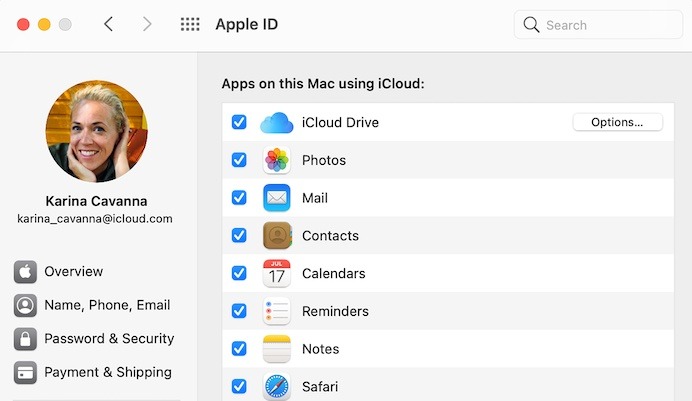Viewport: 692px width, 401px height.
Task: Click the Mail label
Action: pos(315,198)
